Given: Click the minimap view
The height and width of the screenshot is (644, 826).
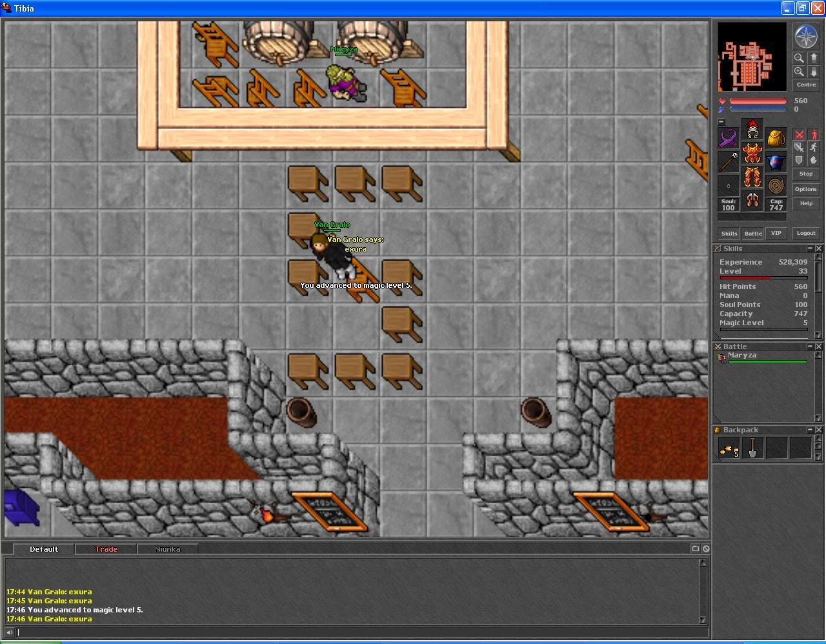Looking at the screenshot, I should coord(752,57).
